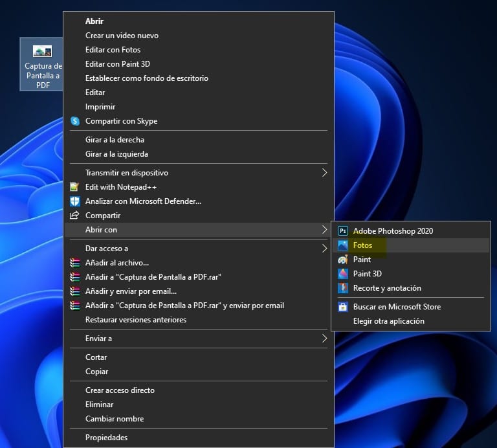Click Restaurar versiones anteriores

pos(199,320)
